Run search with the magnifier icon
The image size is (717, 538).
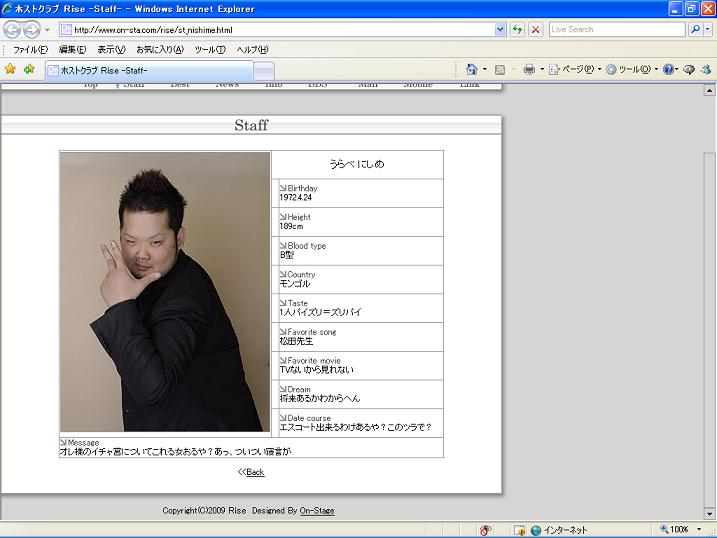tap(695, 30)
